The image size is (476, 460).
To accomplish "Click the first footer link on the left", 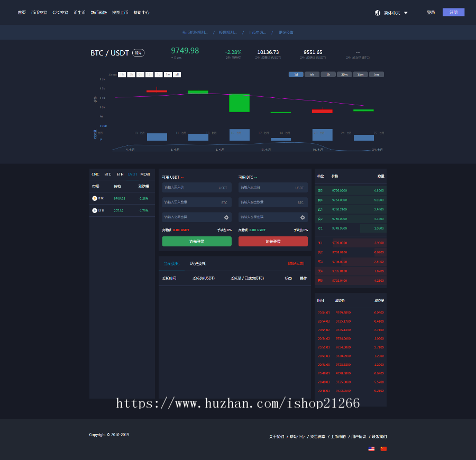I will [277, 437].
